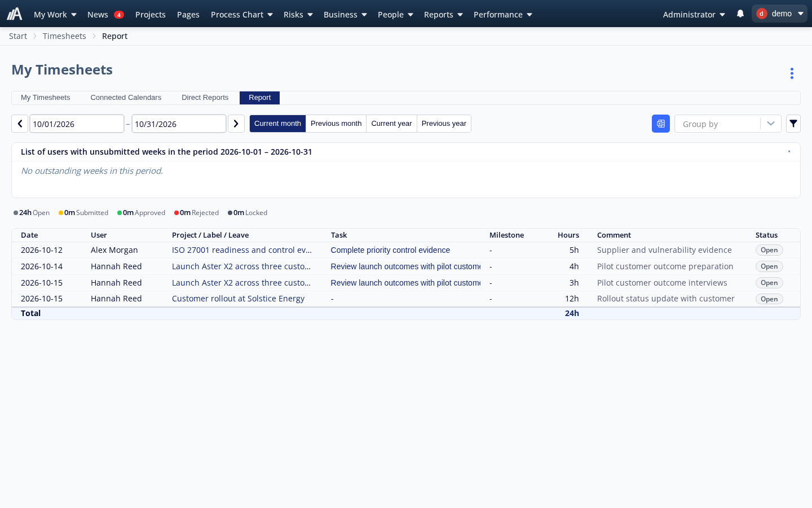812x508 pixels.
Task: Open the Business menu
Action: (345, 14)
